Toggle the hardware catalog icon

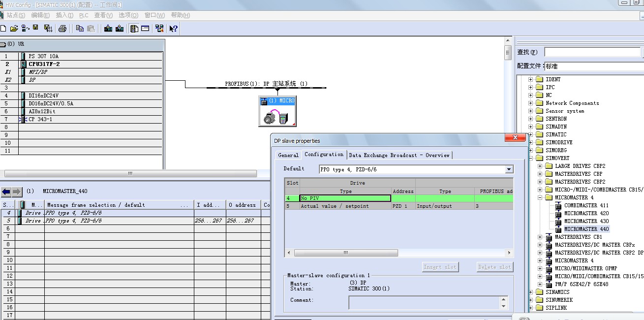point(134,29)
